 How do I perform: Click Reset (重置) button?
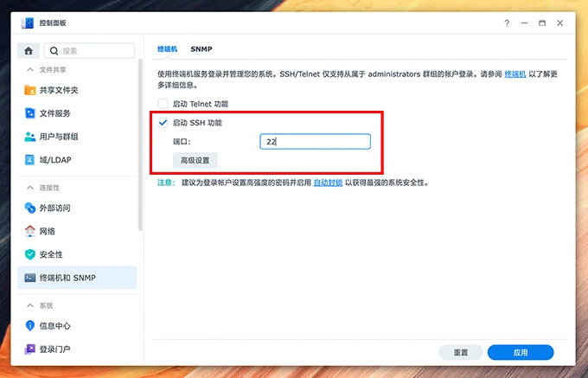pos(461,353)
